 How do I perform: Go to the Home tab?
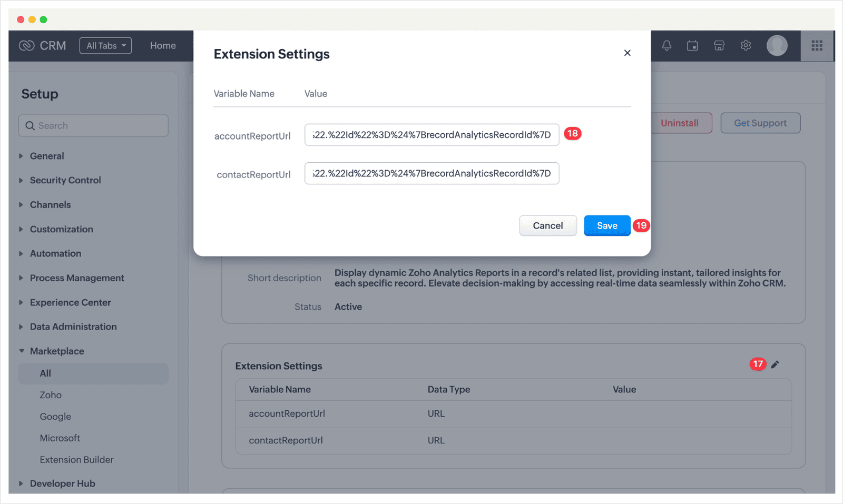pyautogui.click(x=163, y=46)
